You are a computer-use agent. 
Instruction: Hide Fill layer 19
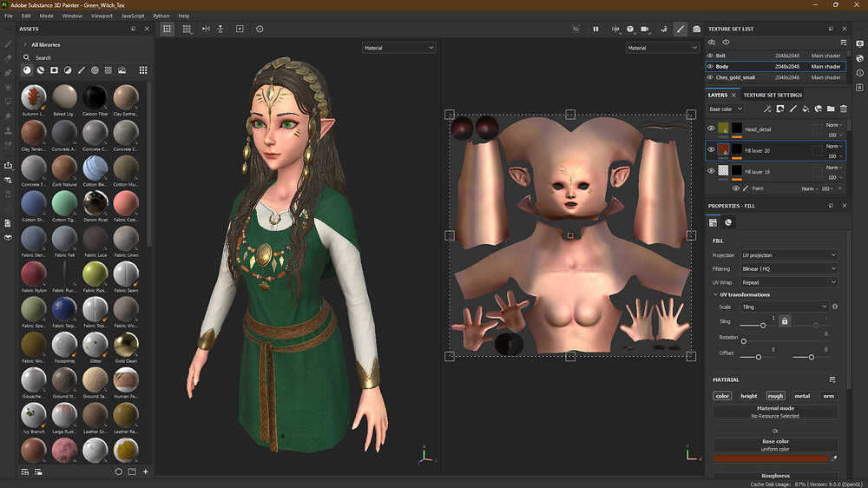(712, 171)
